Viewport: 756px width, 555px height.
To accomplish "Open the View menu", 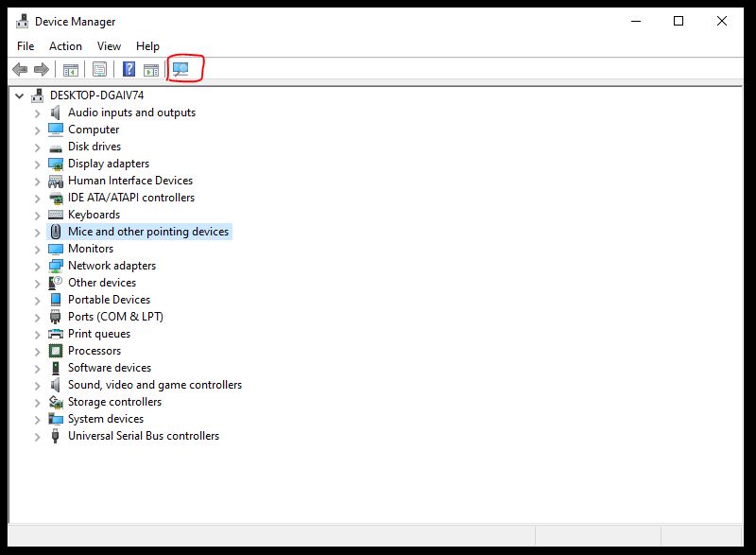I will tap(109, 46).
